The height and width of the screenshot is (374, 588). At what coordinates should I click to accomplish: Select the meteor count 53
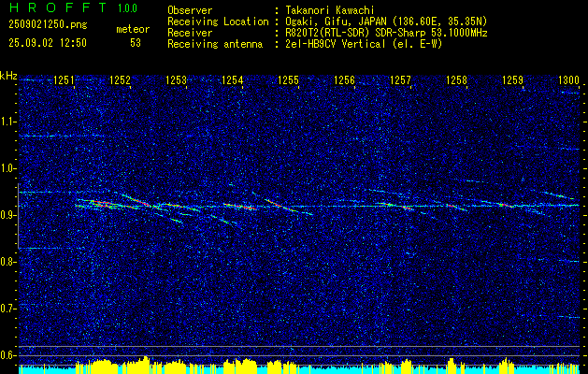[x=136, y=43]
